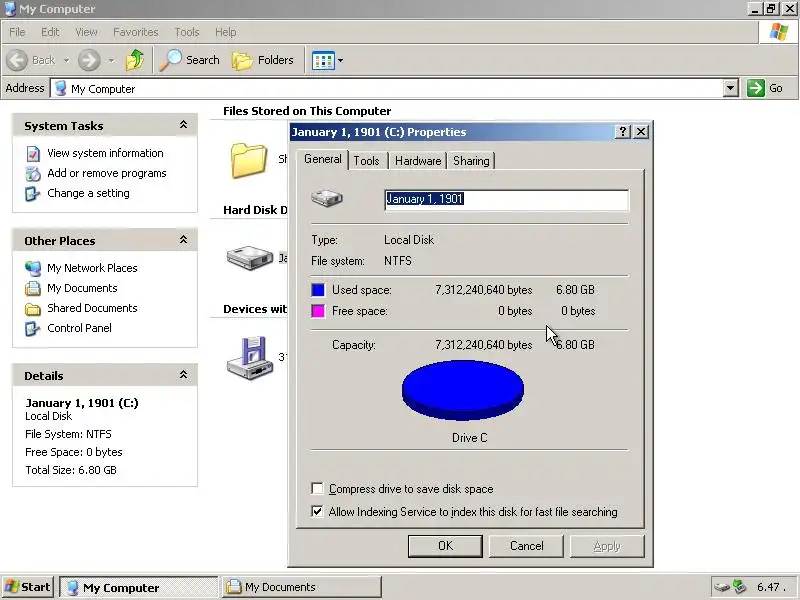Click the Add or remove programs icon
The image size is (800, 600).
[33, 173]
